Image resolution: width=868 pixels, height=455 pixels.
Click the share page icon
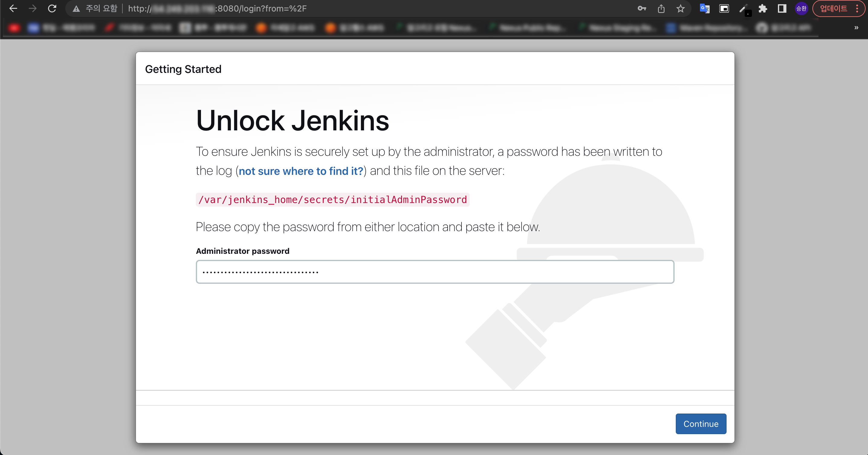(661, 8)
